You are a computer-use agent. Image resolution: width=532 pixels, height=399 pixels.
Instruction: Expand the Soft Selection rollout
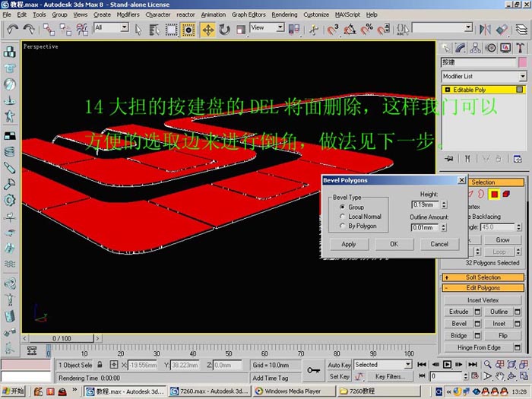483,277
